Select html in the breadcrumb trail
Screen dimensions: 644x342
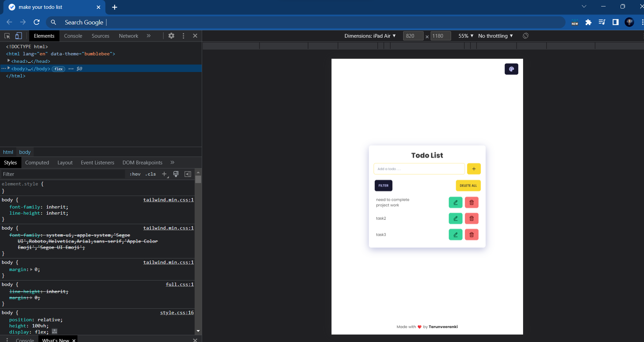pos(8,152)
